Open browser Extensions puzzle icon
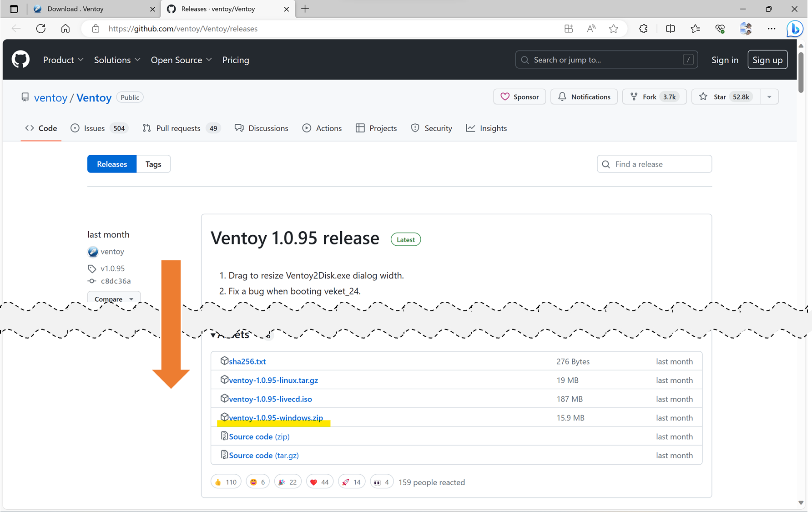 tap(643, 29)
